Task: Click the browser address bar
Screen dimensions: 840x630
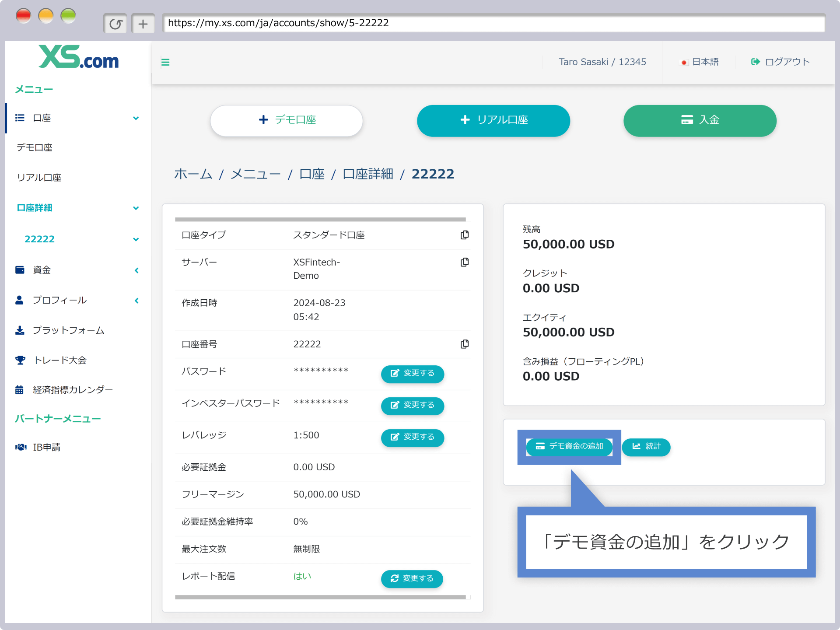Action: 493,23
